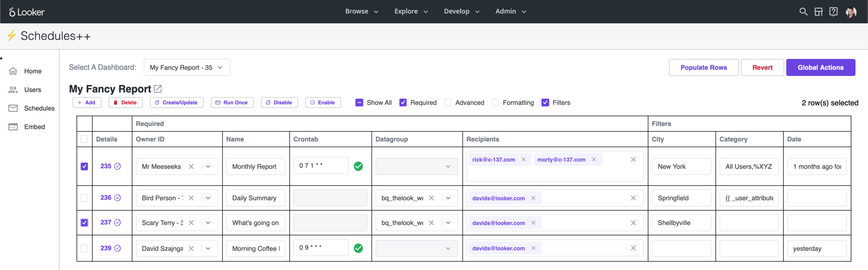Clear all recipients in row 239
868x270 pixels.
633,248
